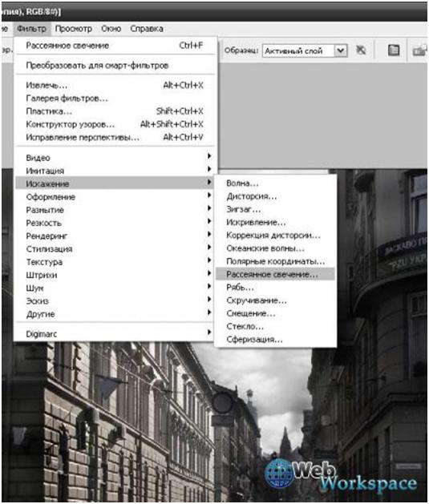The width and height of the screenshot is (429, 504).
Task: Open the Фильтр menu
Action: [31, 29]
